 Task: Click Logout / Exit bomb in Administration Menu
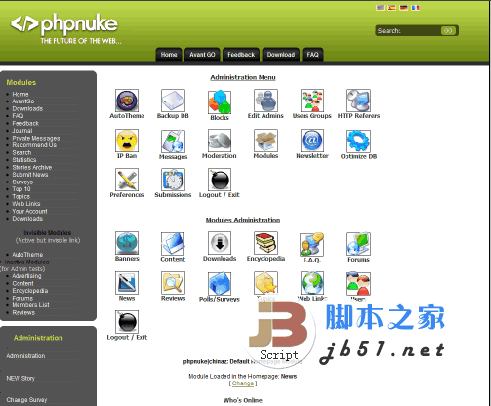pos(219,180)
